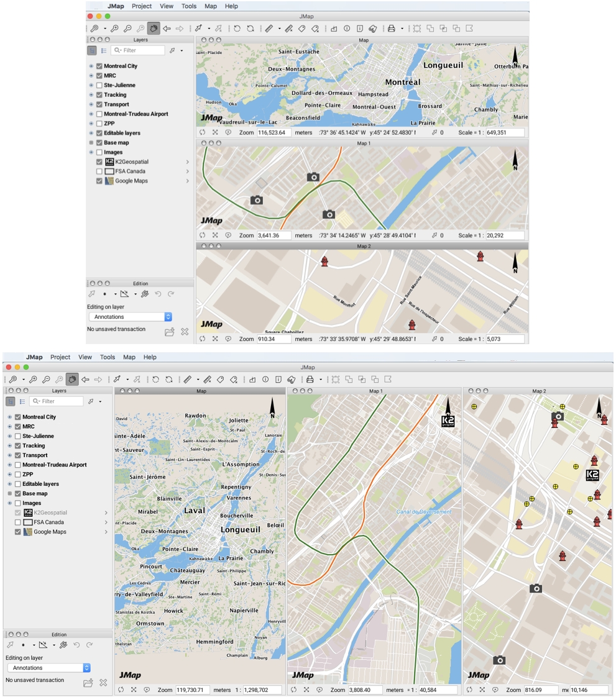
Task: Open the Project menu in the lower menu bar
Action: coord(60,357)
